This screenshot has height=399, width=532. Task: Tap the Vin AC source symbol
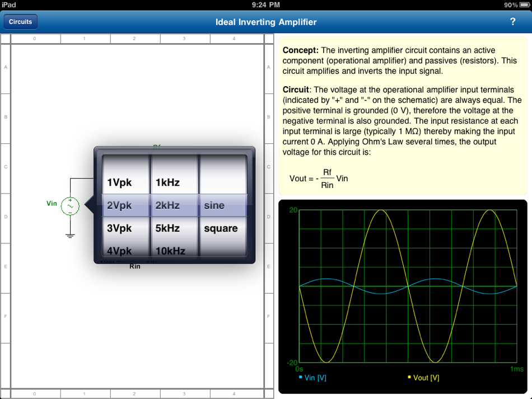[70, 206]
